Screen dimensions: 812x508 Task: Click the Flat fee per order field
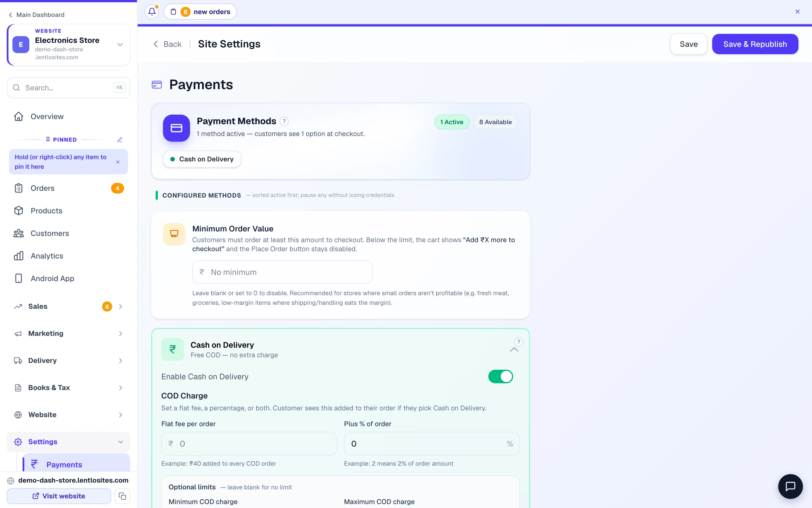[x=249, y=443]
